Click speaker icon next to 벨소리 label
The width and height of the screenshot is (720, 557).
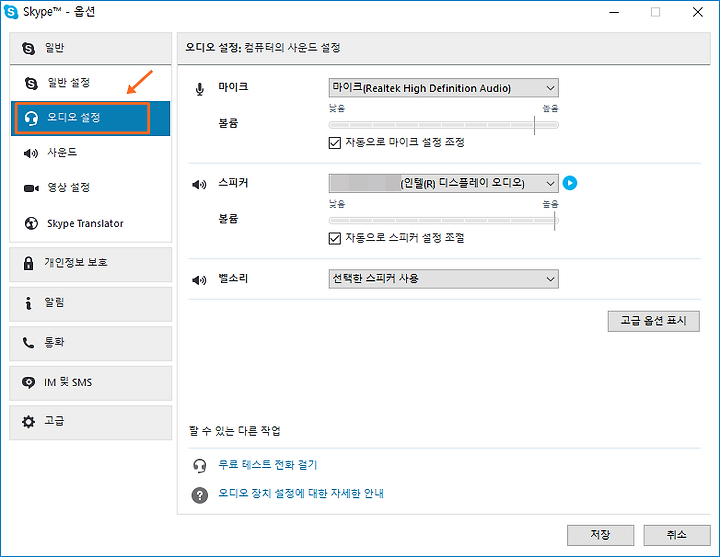(199, 280)
